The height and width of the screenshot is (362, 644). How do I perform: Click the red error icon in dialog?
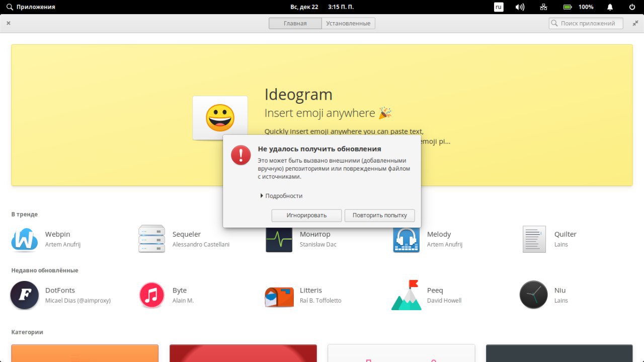[240, 155]
